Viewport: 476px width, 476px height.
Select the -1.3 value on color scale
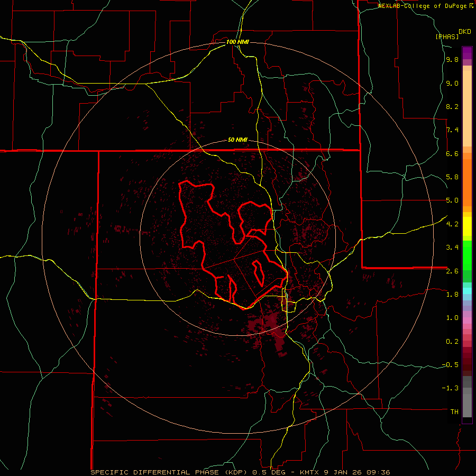(x=450, y=388)
